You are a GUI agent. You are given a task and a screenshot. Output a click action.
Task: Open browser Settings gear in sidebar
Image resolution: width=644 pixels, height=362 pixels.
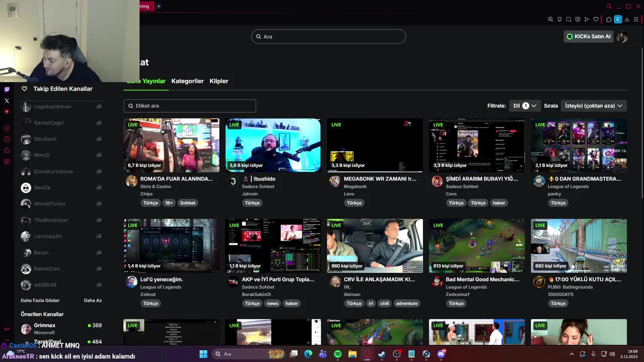coord(7,161)
